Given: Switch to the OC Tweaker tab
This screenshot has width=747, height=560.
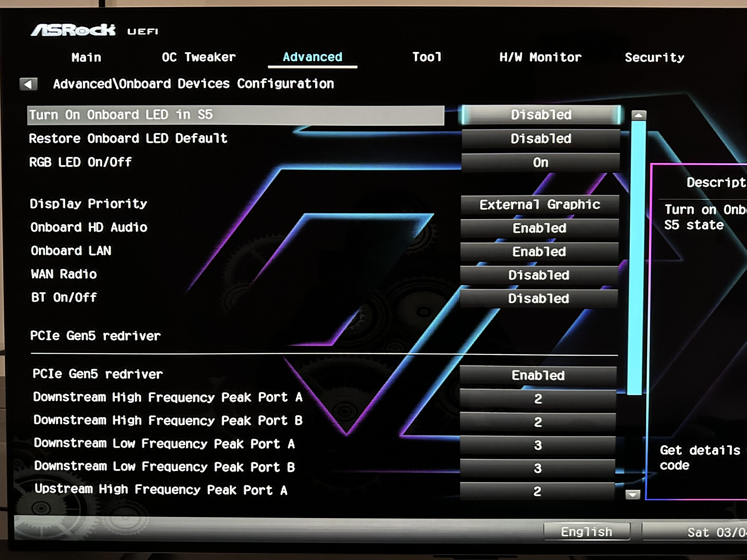Looking at the screenshot, I should pyautogui.click(x=199, y=57).
